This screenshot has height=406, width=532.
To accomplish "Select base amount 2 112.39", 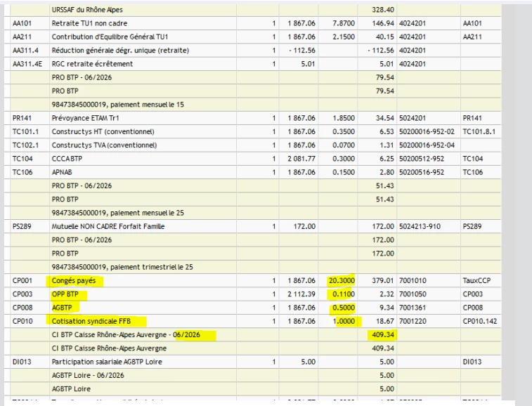I will pyautogui.click(x=301, y=294).
